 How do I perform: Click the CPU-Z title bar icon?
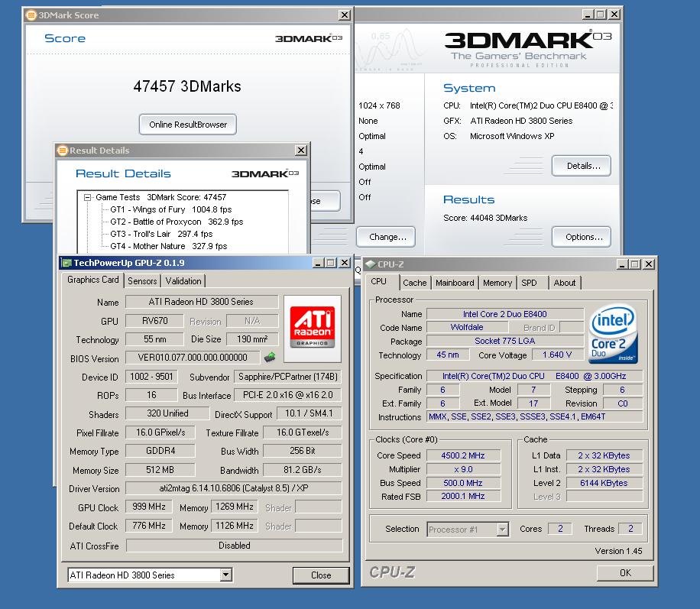371,264
